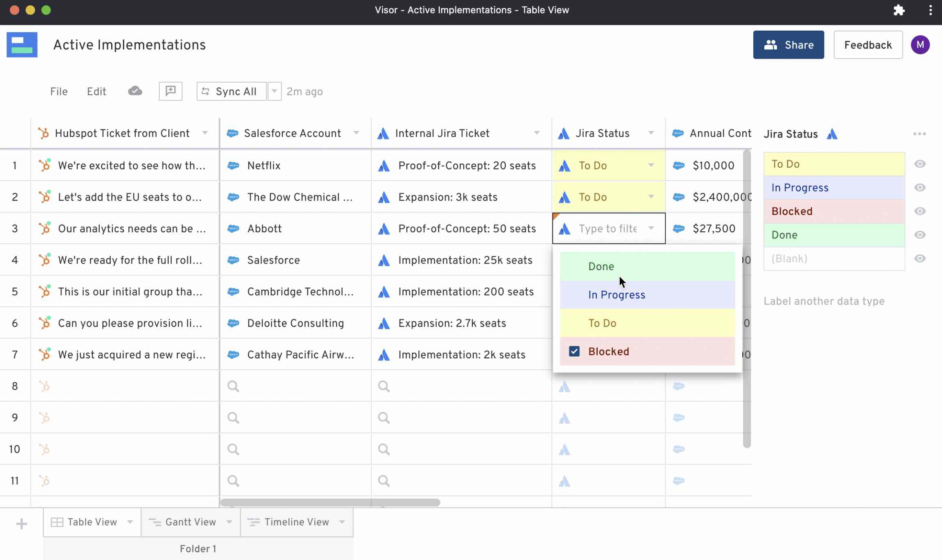This screenshot has height=560, width=942.
Task: Click the search icon in row 11 Salesforce Account
Action: 233,480
